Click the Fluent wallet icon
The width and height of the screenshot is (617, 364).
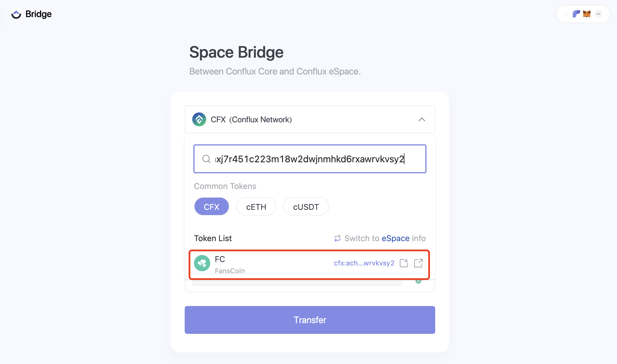point(576,14)
